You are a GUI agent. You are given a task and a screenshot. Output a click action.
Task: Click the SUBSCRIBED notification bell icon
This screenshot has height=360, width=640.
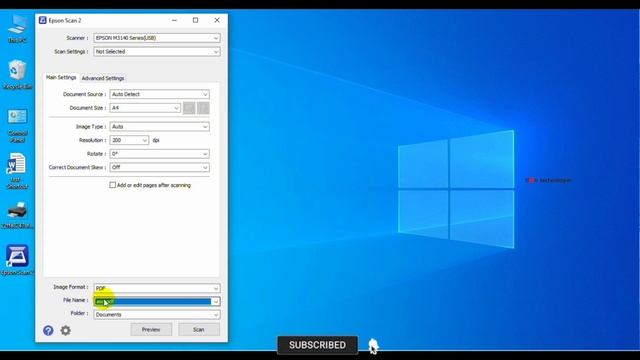coord(373,346)
